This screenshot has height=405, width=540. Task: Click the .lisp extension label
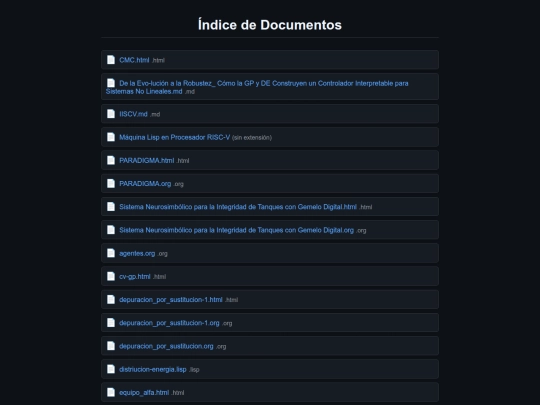click(194, 370)
